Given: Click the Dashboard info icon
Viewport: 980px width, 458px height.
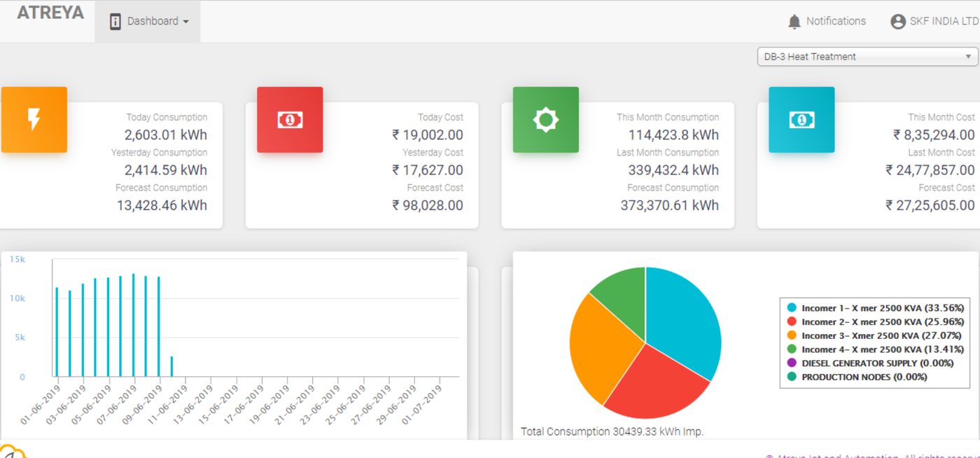Looking at the screenshot, I should tap(115, 22).
